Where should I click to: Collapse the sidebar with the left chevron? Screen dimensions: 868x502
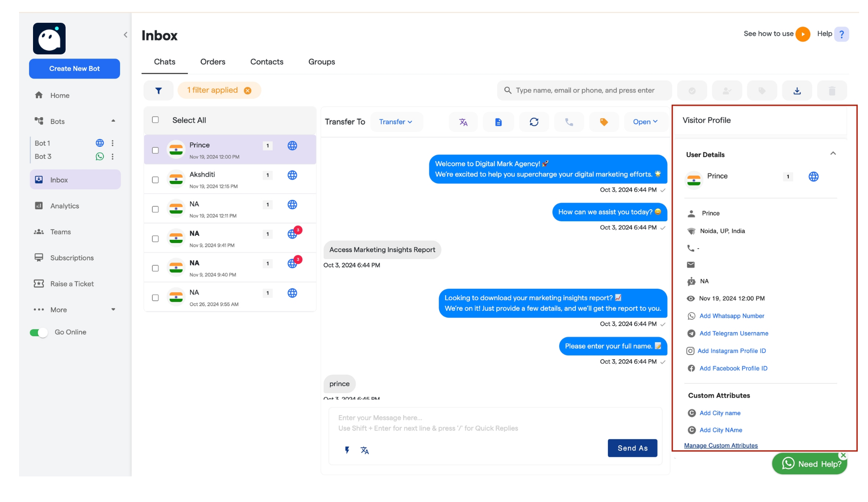(126, 35)
